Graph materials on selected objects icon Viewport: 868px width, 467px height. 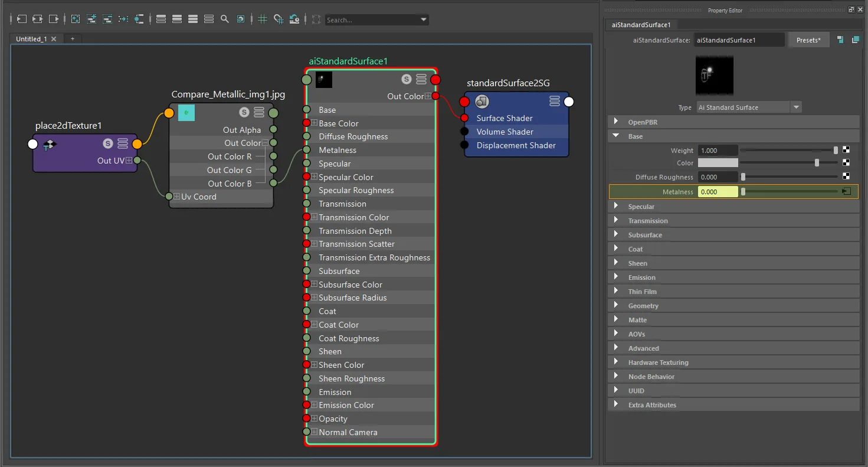coord(139,19)
